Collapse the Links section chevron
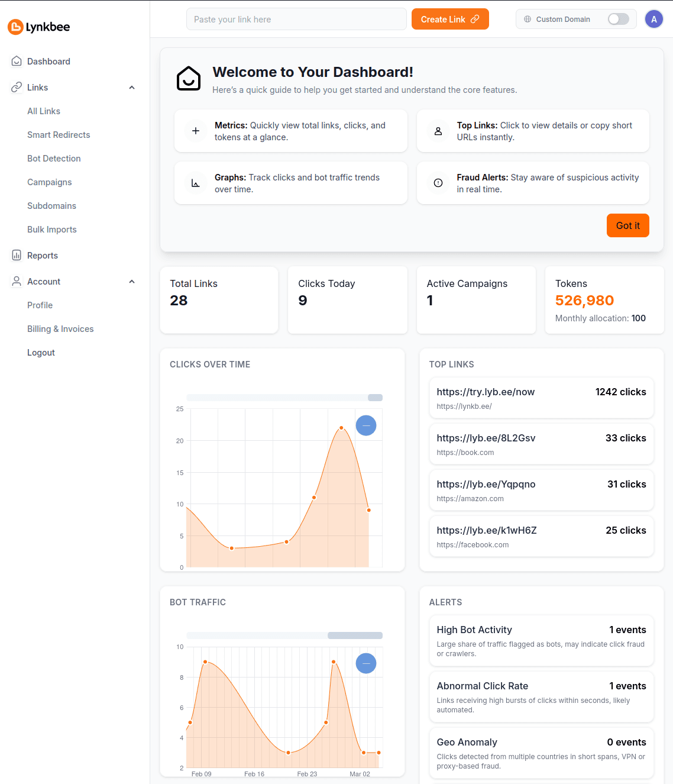This screenshot has width=673, height=784. [132, 88]
